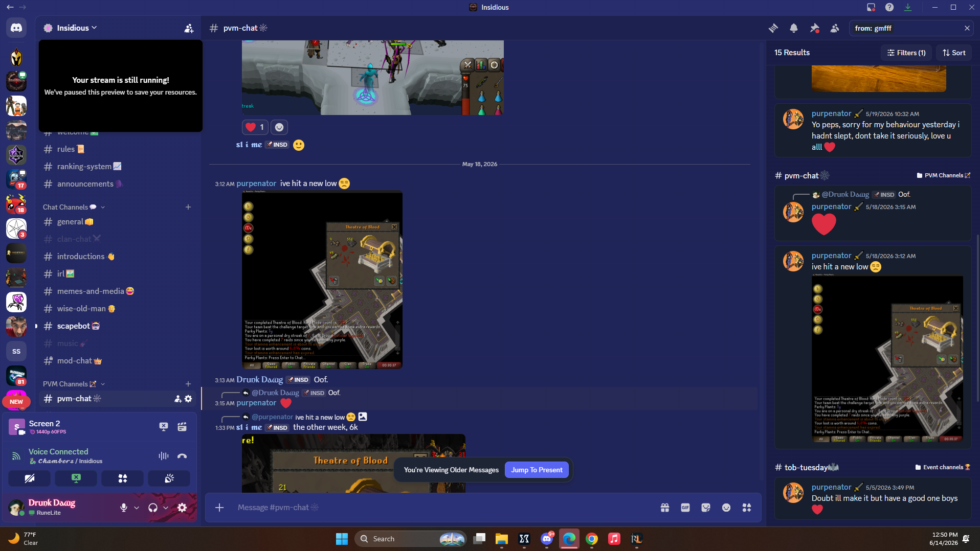Viewport: 980px width, 551px height.
Task: Open the gift Nitro icon
Action: point(665,508)
